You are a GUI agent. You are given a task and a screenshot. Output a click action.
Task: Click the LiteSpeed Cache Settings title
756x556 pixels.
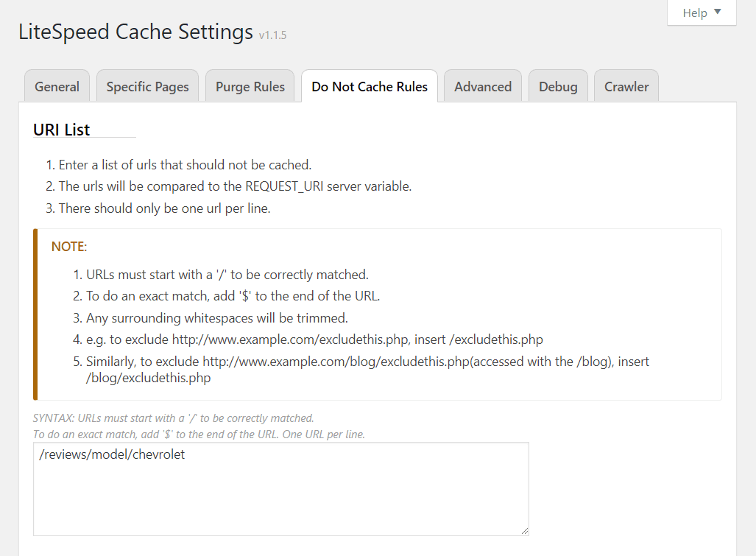[x=135, y=32]
